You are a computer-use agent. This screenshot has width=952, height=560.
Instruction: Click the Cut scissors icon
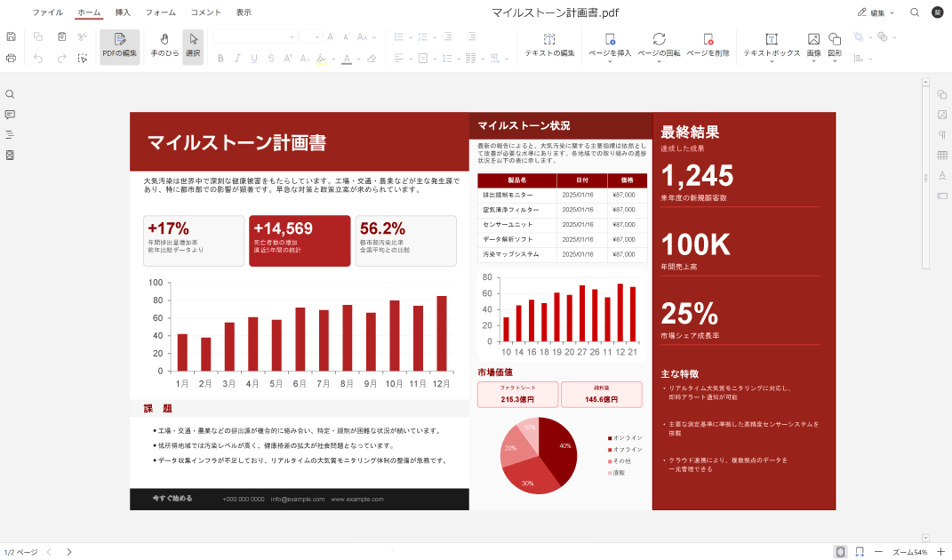83,36
